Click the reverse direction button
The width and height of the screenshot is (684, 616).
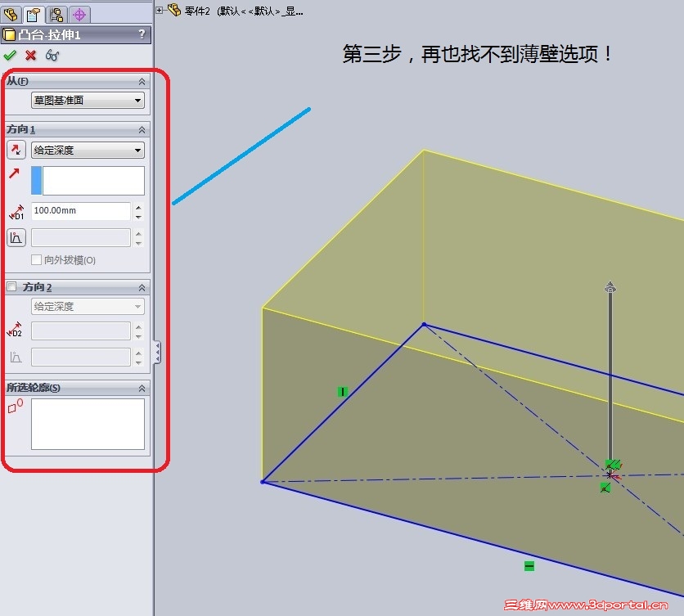(16, 150)
